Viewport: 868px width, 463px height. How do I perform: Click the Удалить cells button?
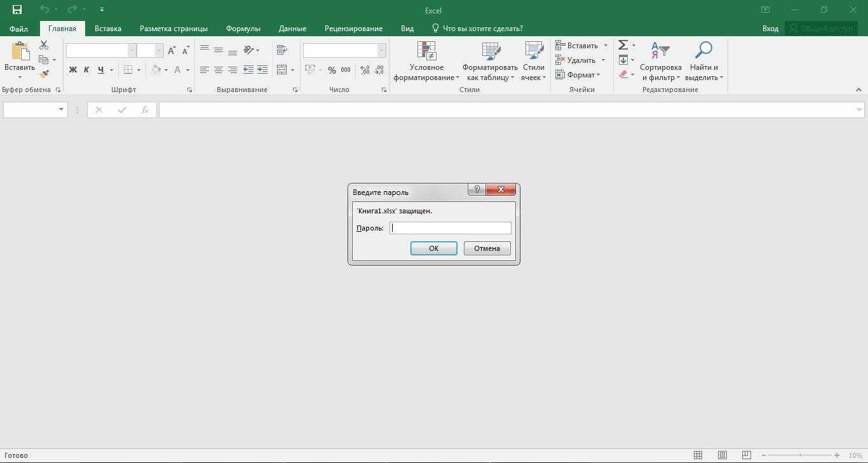click(576, 60)
